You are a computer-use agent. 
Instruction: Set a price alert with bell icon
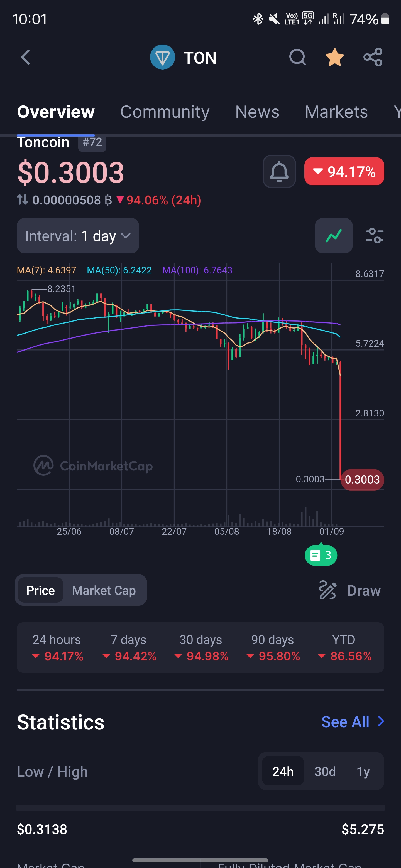(279, 171)
